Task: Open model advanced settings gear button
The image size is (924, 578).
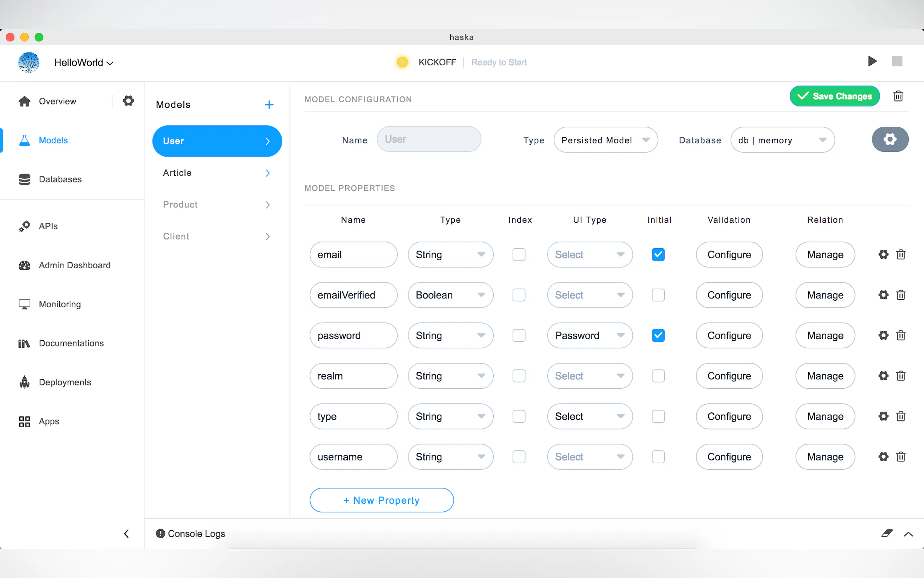Action: click(889, 139)
